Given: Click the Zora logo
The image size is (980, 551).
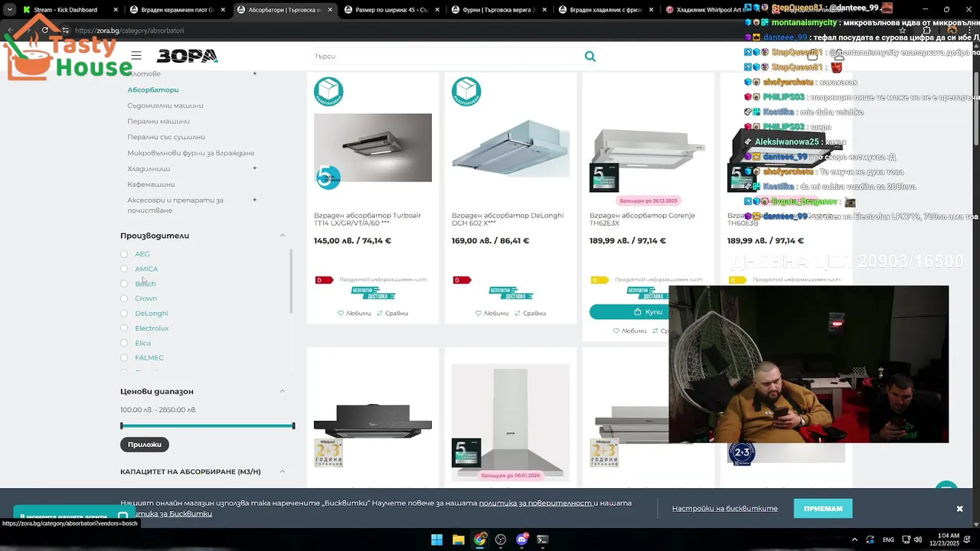Looking at the screenshot, I should coord(188,56).
